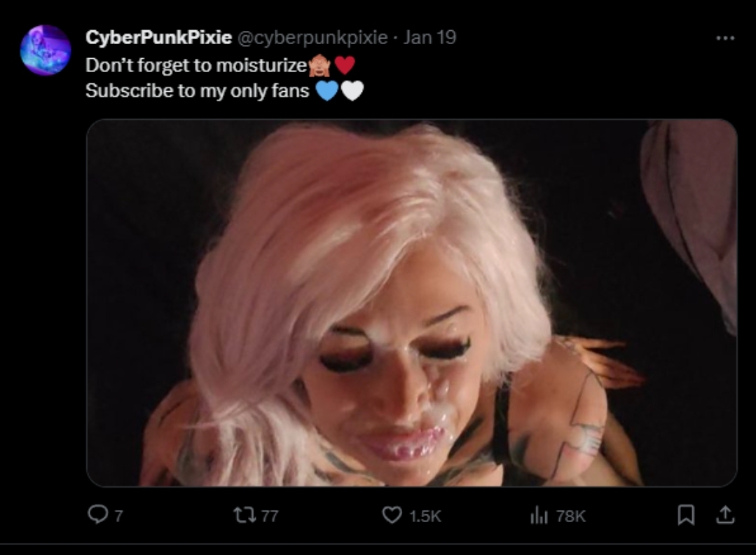Like the post using the heart icon
The height and width of the screenshot is (555, 756).
tap(392, 515)
